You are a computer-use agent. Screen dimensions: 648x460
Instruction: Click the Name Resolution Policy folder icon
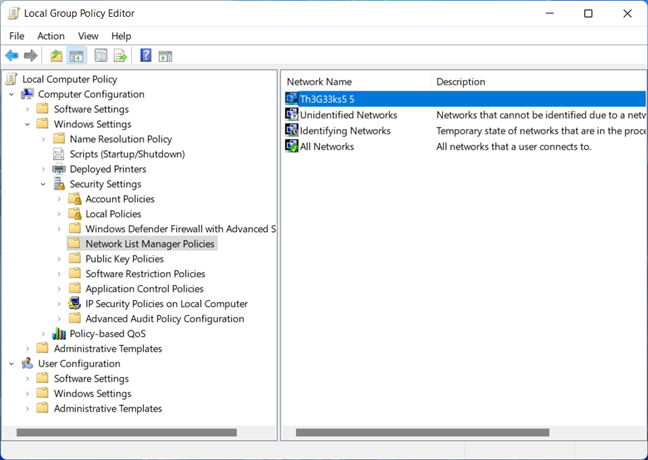(x=59, y=138)
